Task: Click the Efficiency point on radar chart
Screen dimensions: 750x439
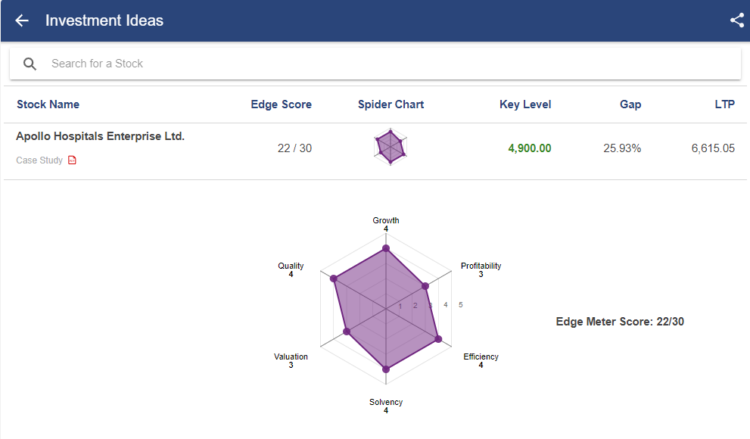Action: click(x=438, y=340)
